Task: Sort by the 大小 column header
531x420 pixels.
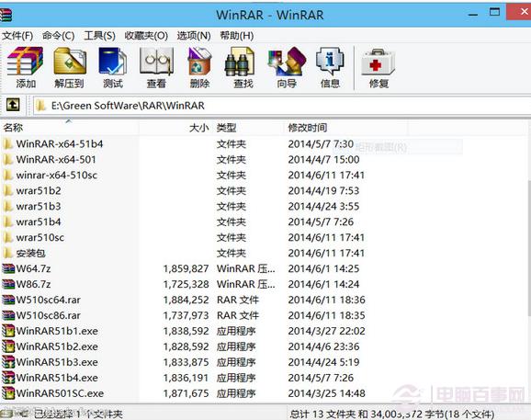Action: [176, 128]
